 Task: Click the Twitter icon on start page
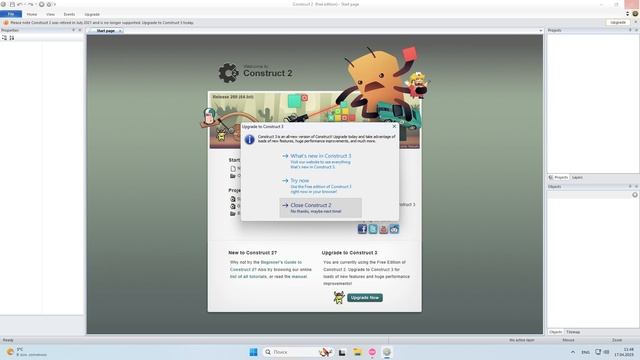pyautogui.click(x=373, y=229)
